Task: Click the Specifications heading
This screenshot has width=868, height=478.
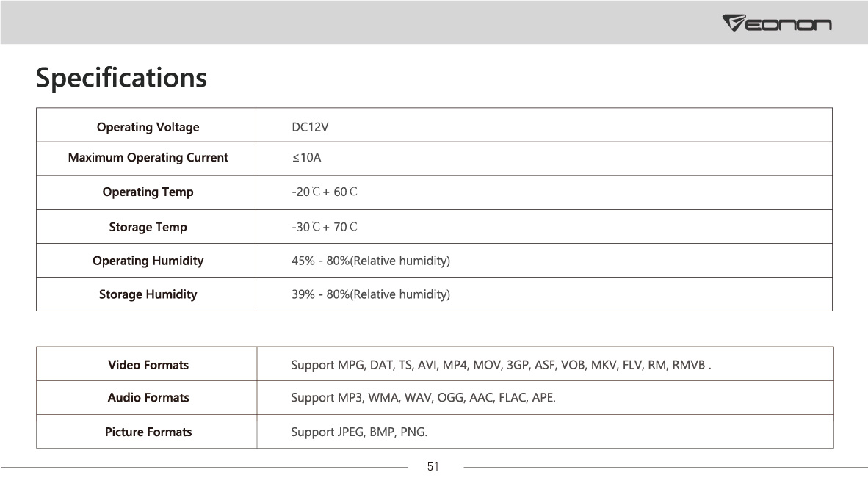Action: pos(121,77)
